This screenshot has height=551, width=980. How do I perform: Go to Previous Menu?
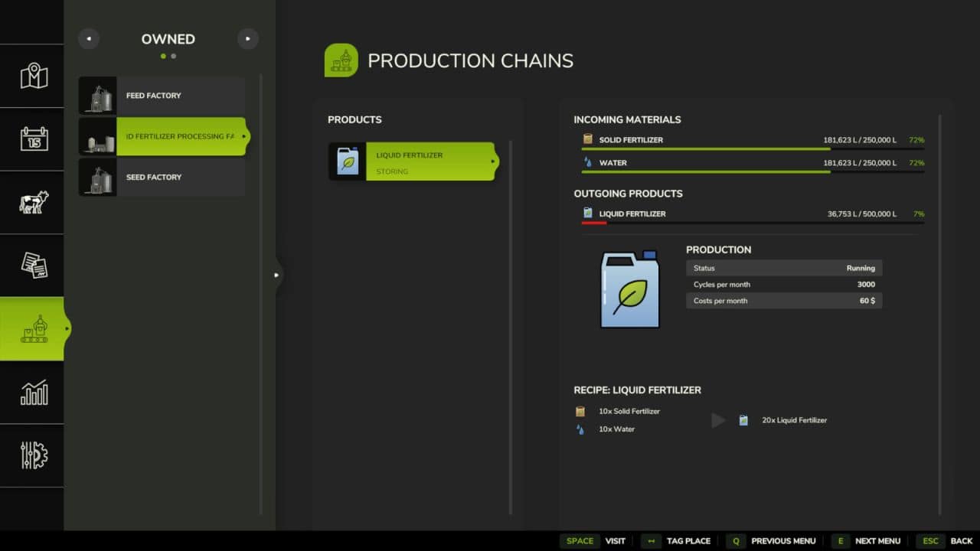click(x=772, y=541)
